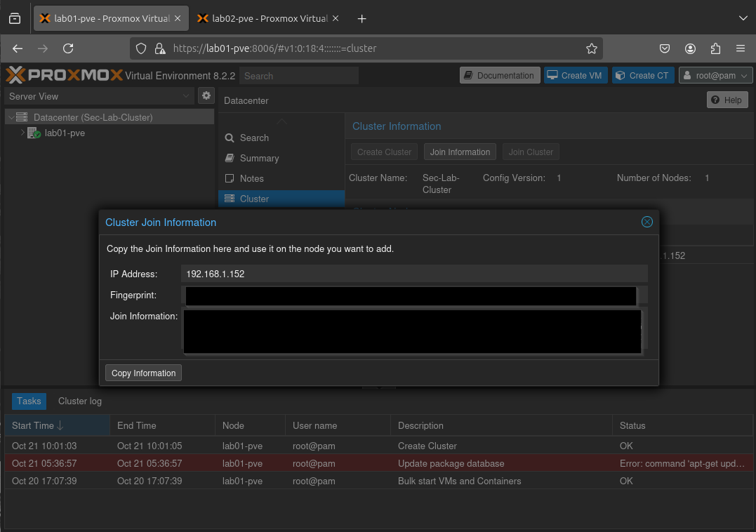The height and width of the screenshot is (532, 756).
Task: Open a new browser tab
Action: [x=362, y=18]
